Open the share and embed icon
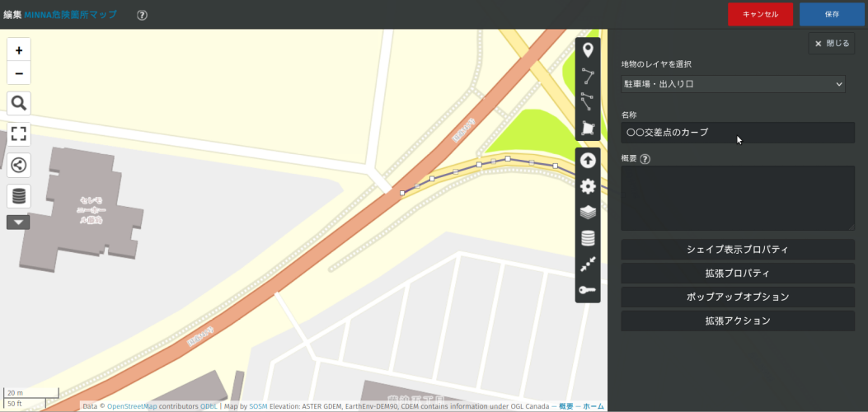 coord(19,165)
